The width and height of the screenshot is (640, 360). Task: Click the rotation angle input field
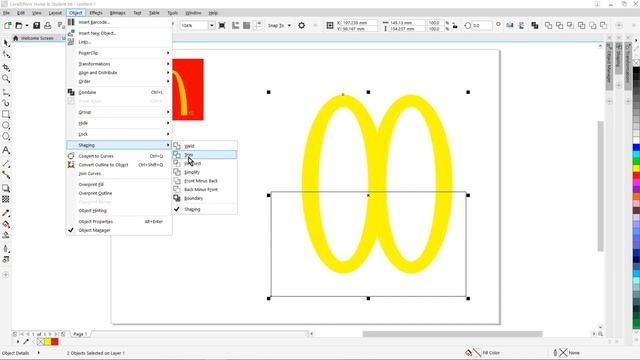tap(482, 26)
